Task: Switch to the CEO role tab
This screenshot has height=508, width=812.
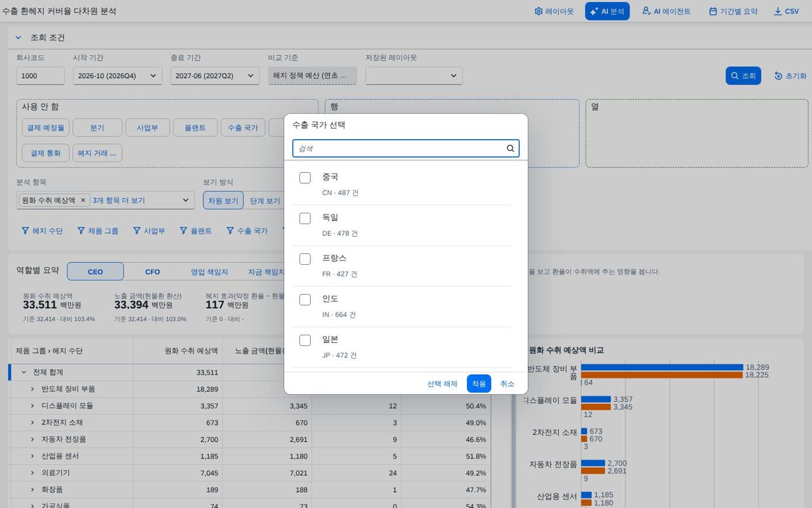Action: pyautogui.click(x=95, y=272)
